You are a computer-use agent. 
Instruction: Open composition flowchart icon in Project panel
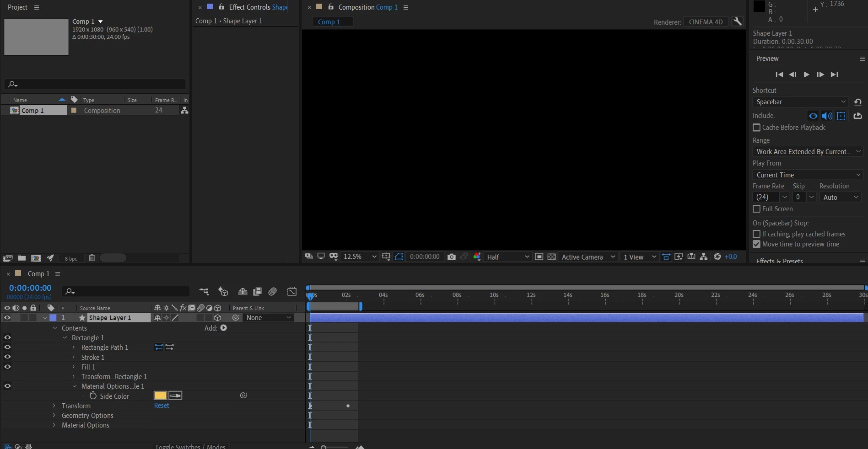coord(184,111)
